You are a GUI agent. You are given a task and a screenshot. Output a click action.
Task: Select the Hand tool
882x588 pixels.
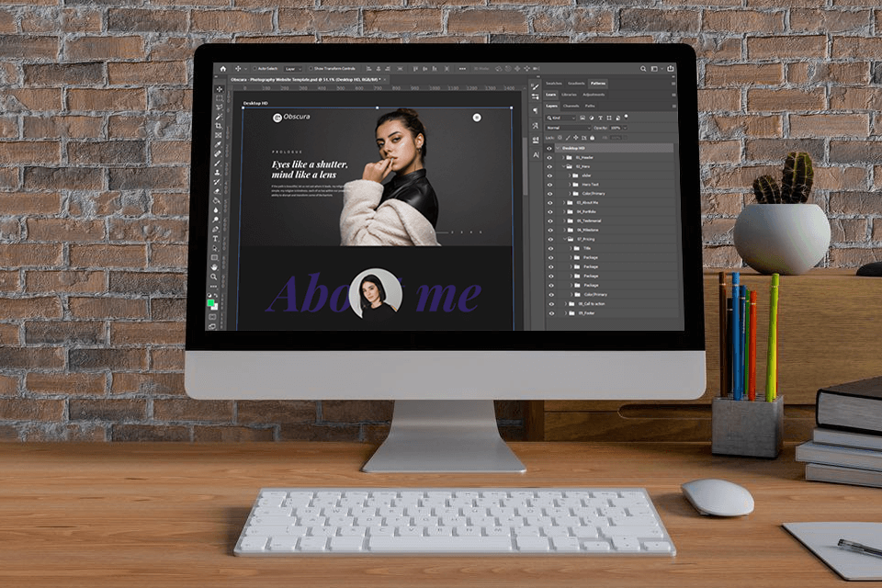click(214, 266)
